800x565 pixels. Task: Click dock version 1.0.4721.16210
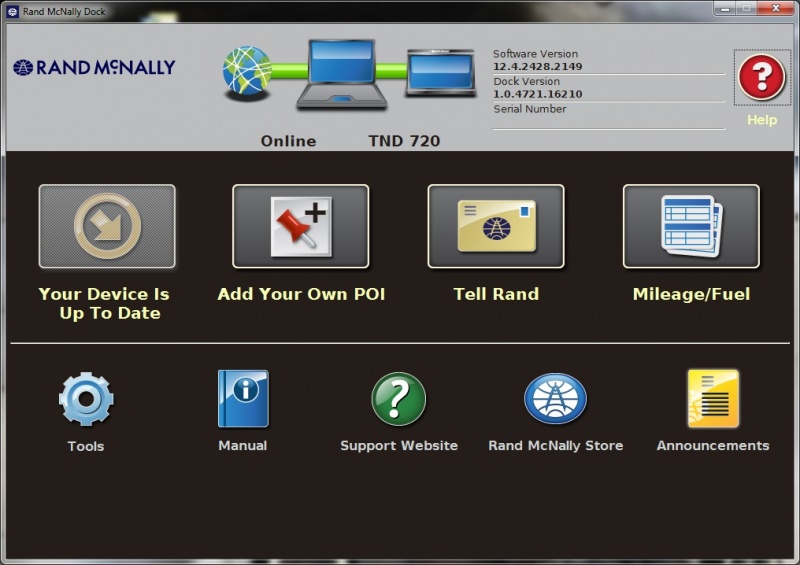[537, 94]
